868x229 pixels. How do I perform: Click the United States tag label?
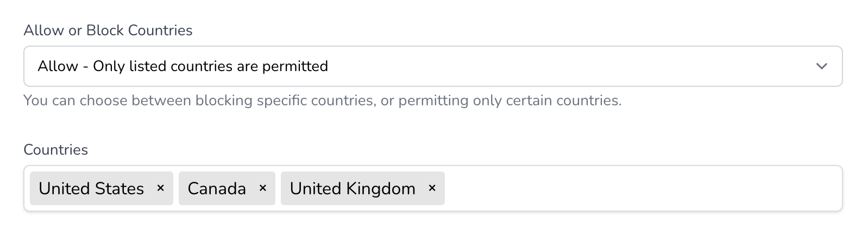[x=91, y=188]
